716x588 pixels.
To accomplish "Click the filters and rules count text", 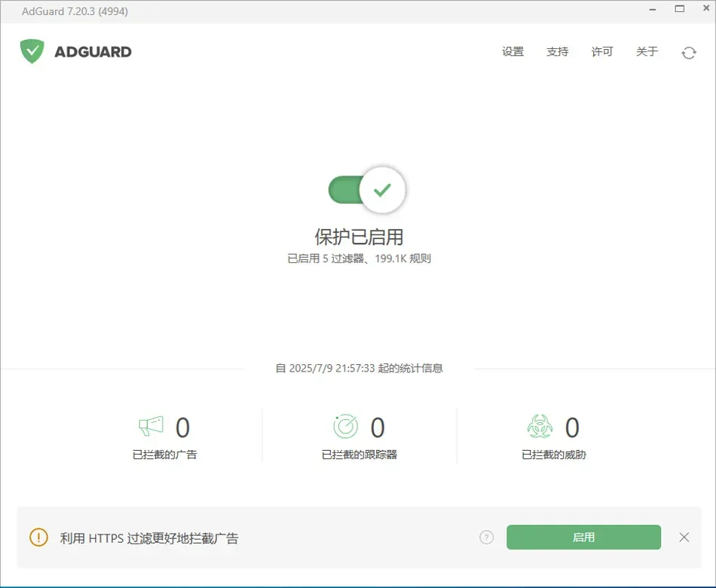I will click(359, 259).
